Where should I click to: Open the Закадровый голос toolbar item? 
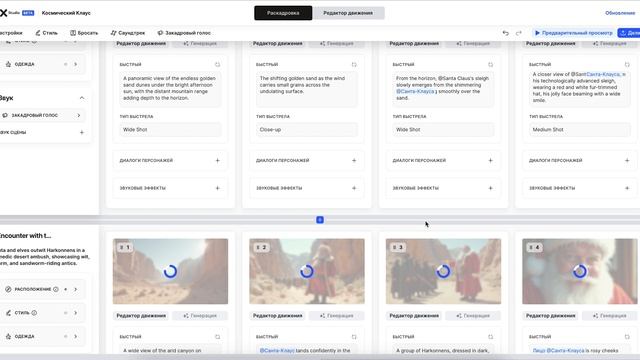click(x=184, y=33)
